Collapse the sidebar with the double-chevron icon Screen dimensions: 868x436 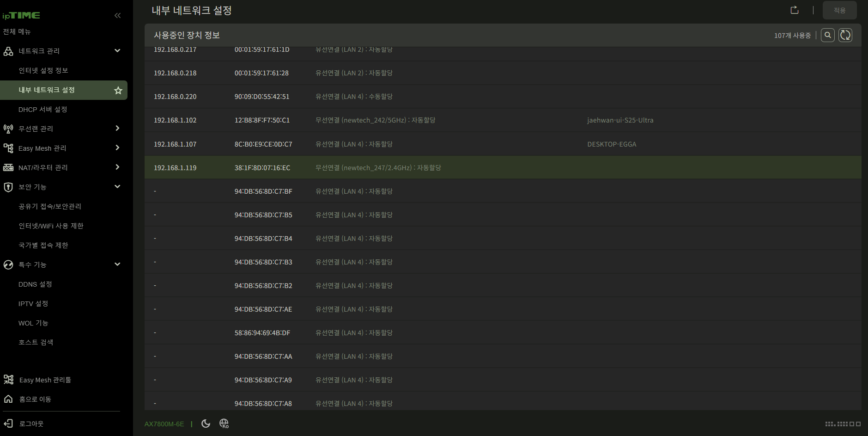[117, 15]
